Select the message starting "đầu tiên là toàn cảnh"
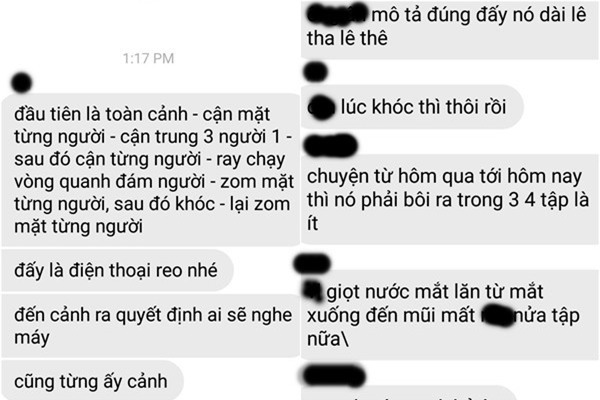 pos(150,170)
